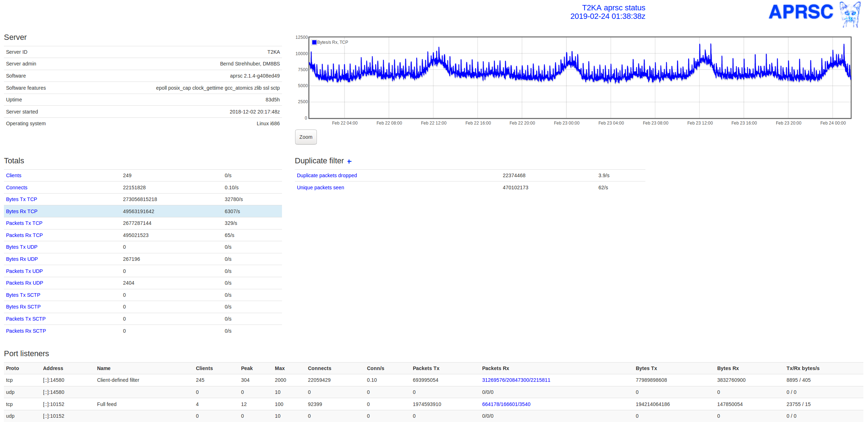Click the blue Bytes/s Rx legend swatch
Viewport: 868px width, 422px height.
point(314,42)
